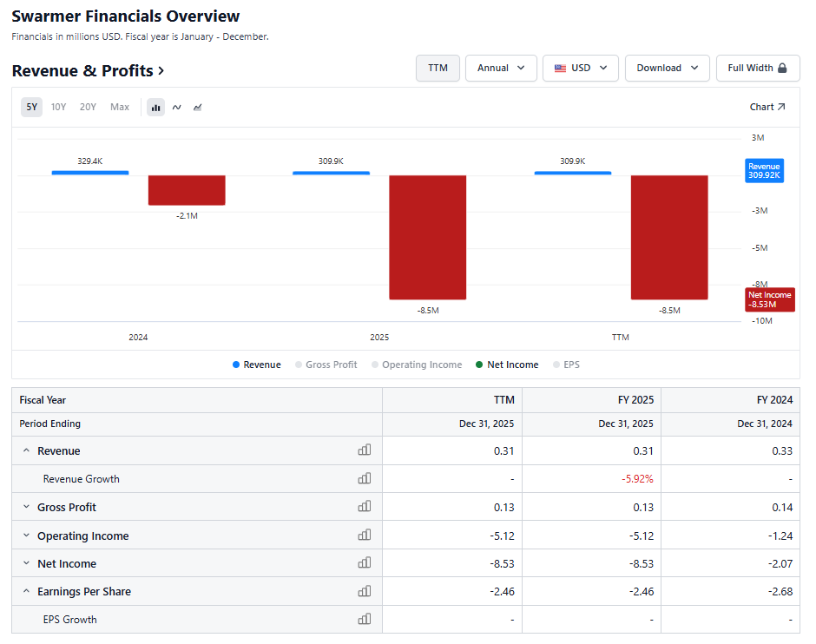Screen dimensions: 816x644
Task: Toggle the TTM button
Action: [x=438, y=69]
